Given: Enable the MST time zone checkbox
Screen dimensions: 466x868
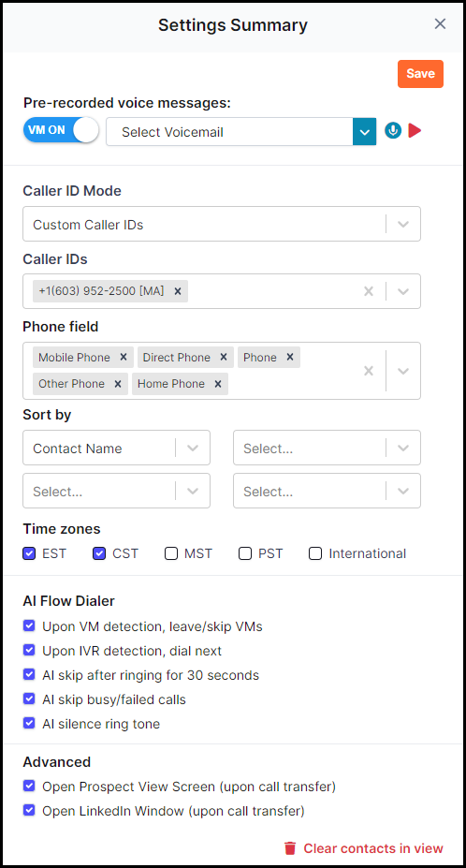Looking at the screenshot, I should 171,553.
